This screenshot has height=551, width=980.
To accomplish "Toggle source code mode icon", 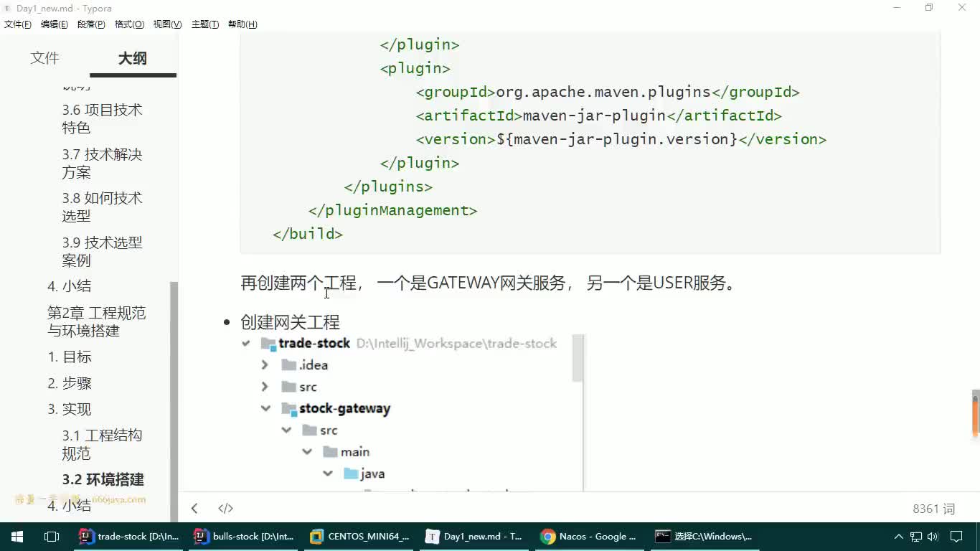I will tap(226, 508).
